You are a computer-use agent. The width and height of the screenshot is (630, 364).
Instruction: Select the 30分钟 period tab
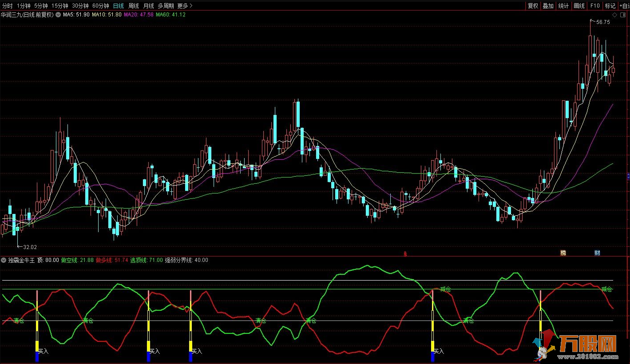pyautogui.click(x=80, y=6)
